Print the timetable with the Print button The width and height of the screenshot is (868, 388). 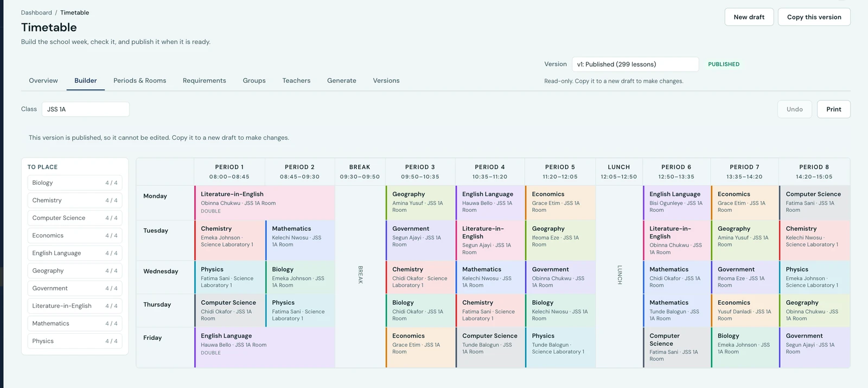pos(834,109)
